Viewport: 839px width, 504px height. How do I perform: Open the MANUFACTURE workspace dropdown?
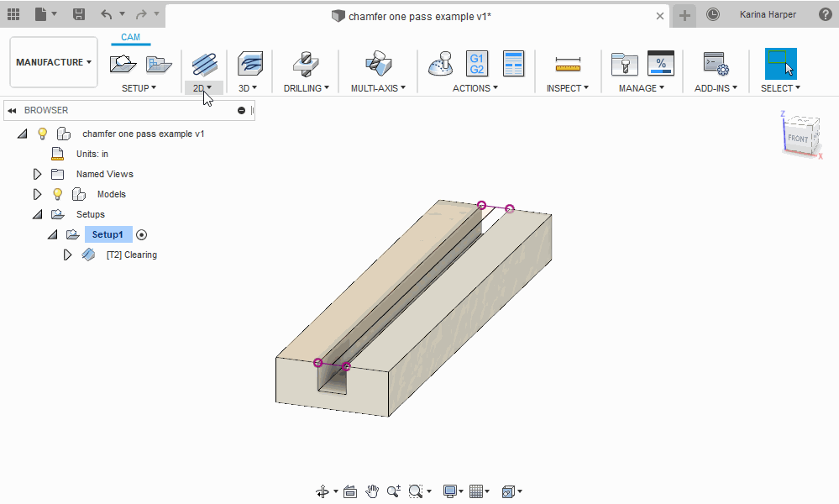click(53, 61)
